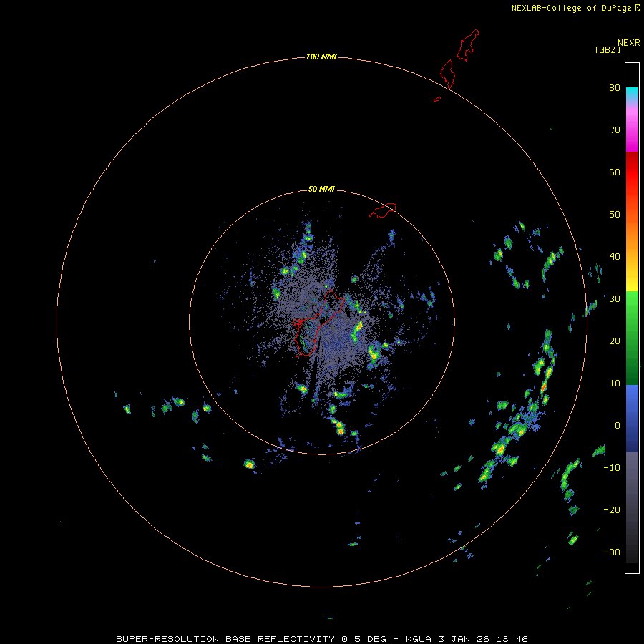The height and width of the screenshot is (644, 644).
Task: Select the 40 value on the dBZ scale
Action: pyautogui.click(x=615, y=257)
